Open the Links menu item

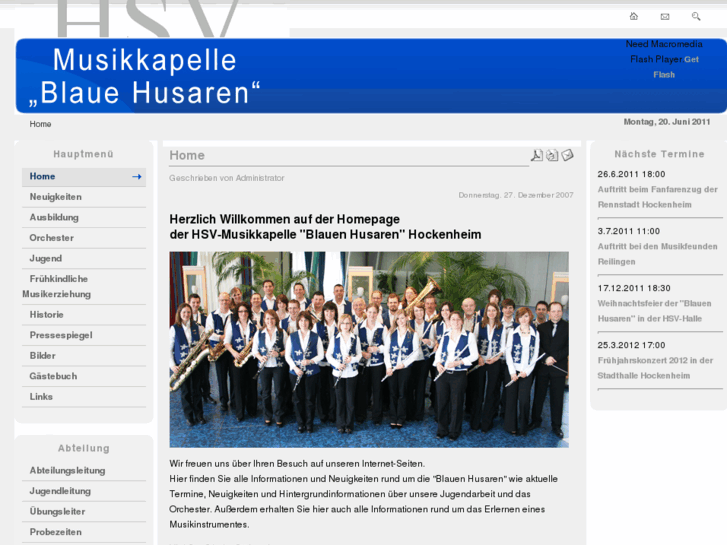pyautogui.click(x=84, y=397)
